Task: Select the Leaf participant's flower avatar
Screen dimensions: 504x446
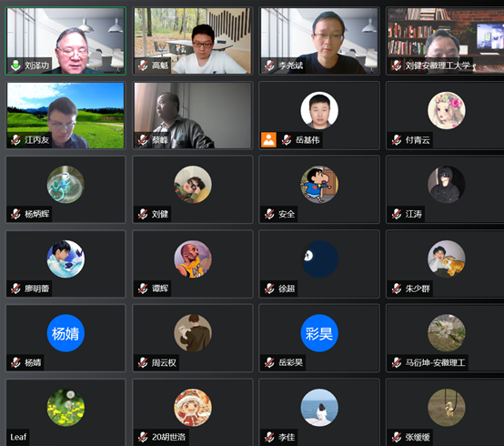Action: (66, 408)
